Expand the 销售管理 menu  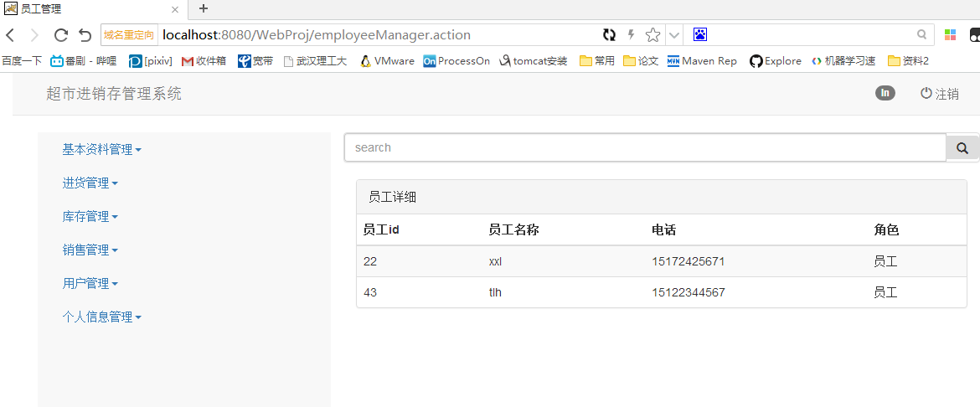coord(90,250)
